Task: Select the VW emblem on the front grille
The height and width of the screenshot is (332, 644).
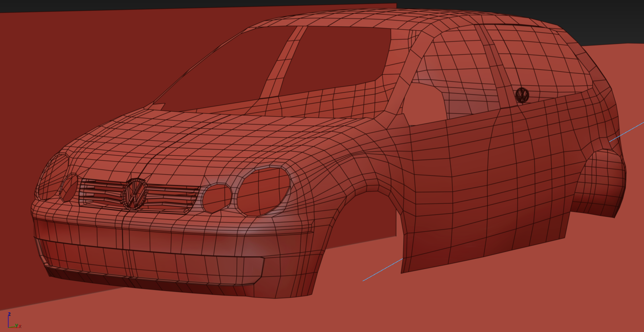Action: 135,193
